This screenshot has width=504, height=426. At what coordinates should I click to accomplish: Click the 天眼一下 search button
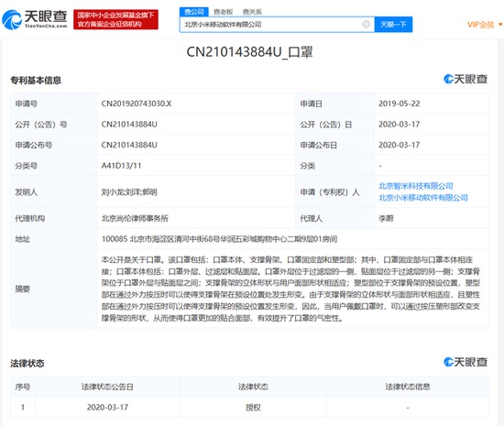click(393, 25)
